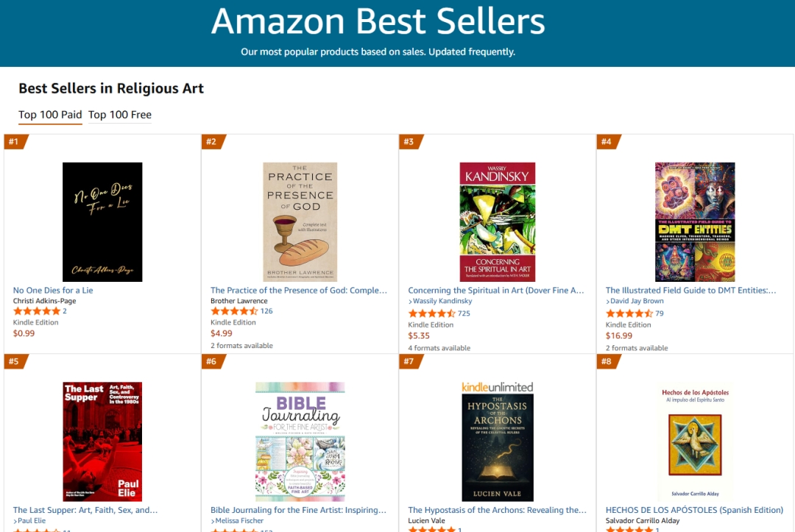Image resolution: width=795 pixels, height=532 pixels.
Task: Click the stars under Concerning the Spiritual in Art
Action: pos(431,313)
